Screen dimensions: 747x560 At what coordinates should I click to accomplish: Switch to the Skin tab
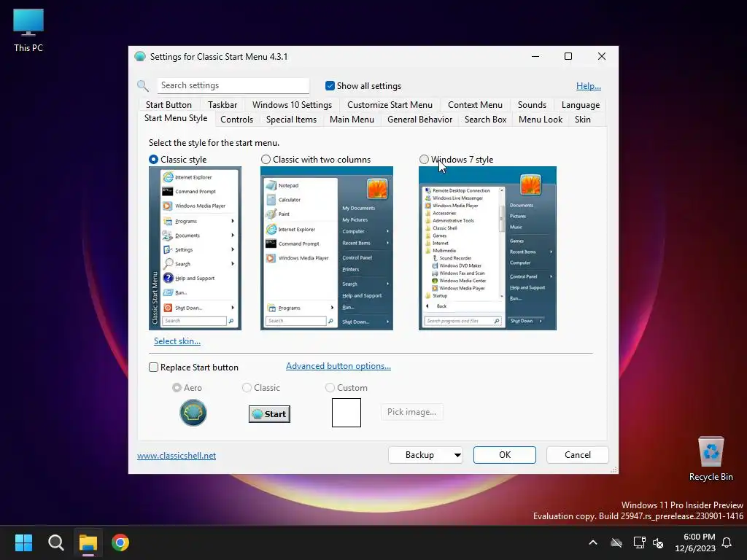582,120
